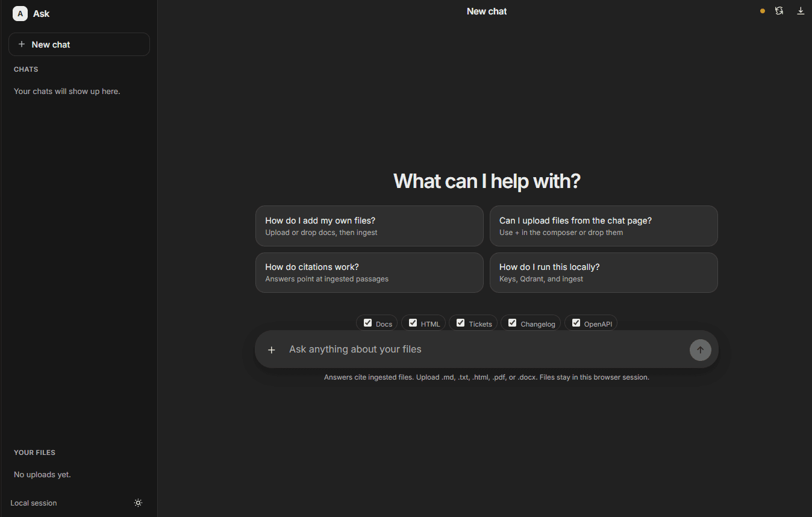Click the "CHATS" section header

pos(26,69)
